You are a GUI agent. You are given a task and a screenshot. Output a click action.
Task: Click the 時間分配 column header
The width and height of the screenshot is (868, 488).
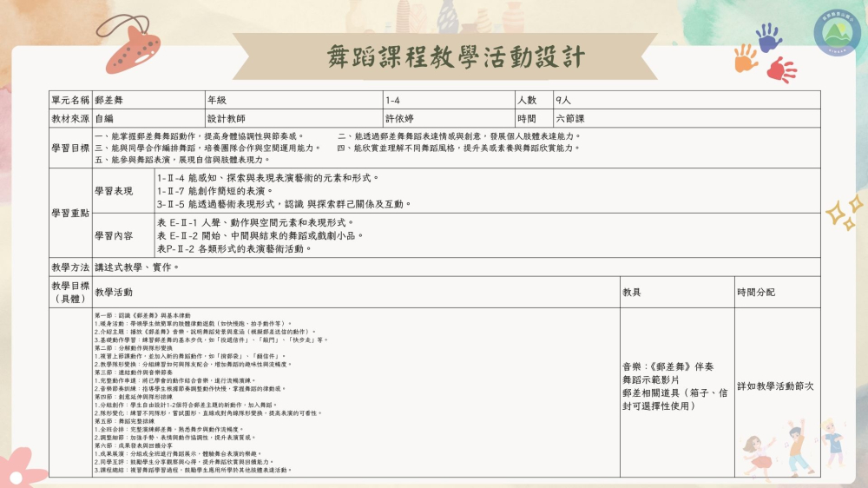[777, 292]
